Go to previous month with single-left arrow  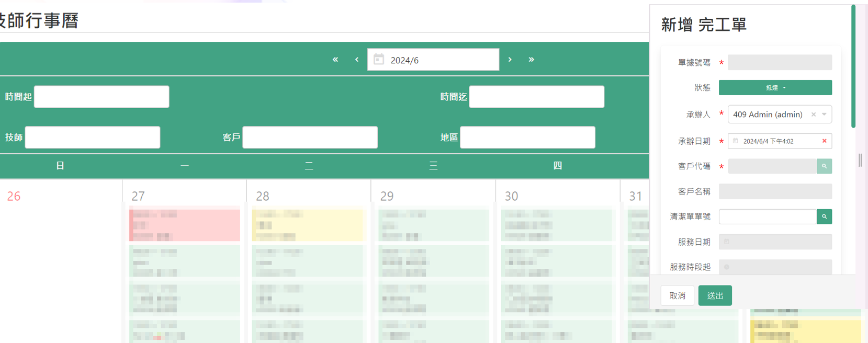coord(357,60)
